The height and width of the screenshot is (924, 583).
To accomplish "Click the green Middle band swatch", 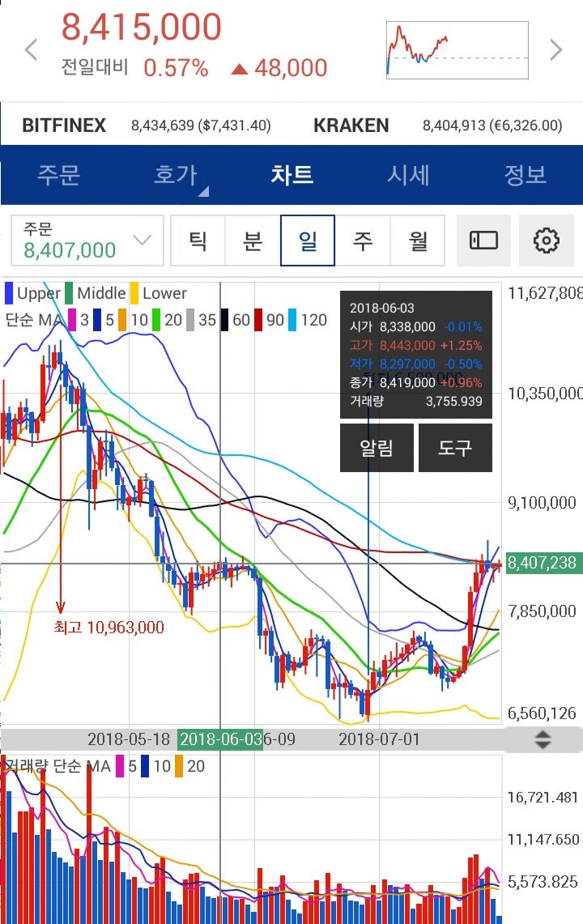I will click(x=69, y=293).
